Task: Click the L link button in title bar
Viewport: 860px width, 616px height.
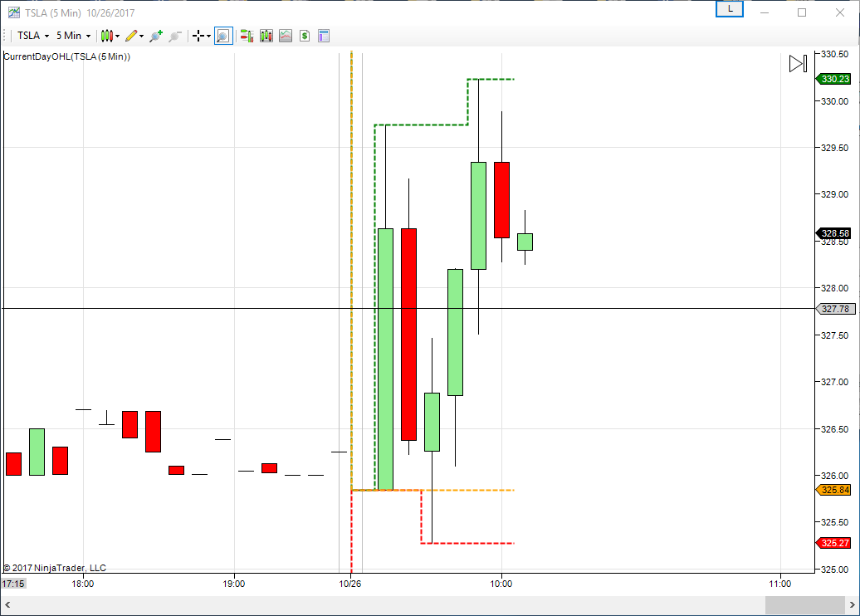Action: 730,9
